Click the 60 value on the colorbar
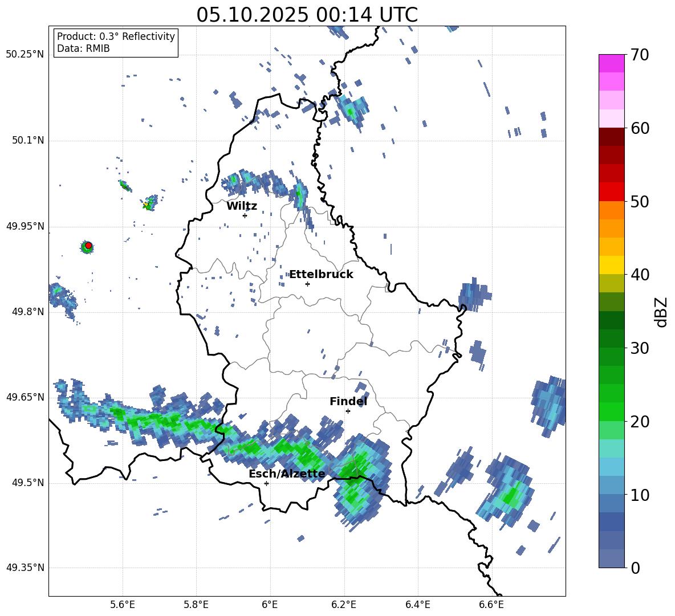Image resolution: width=675 pixels, height=616 pixels. tap(640, 128)
